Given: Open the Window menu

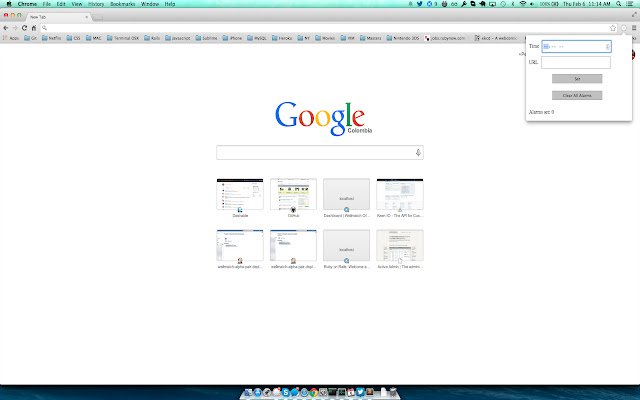Looking at the screenshot, I should (150, 4).
